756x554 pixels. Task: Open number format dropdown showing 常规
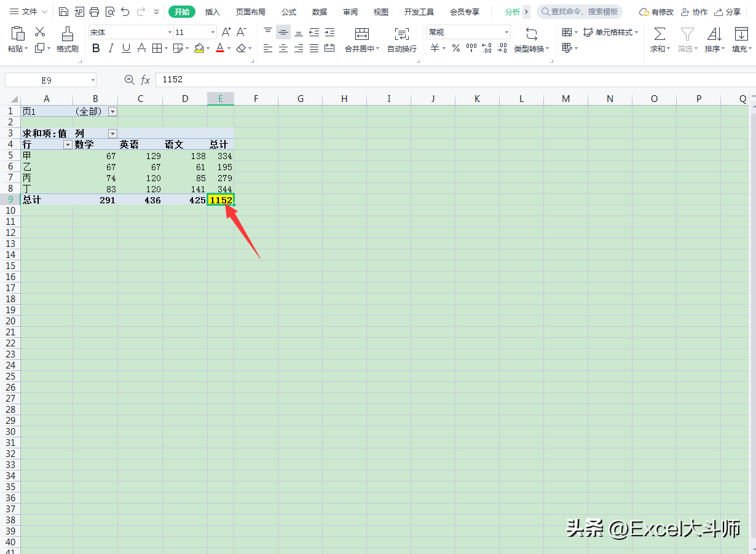point(506,32)
